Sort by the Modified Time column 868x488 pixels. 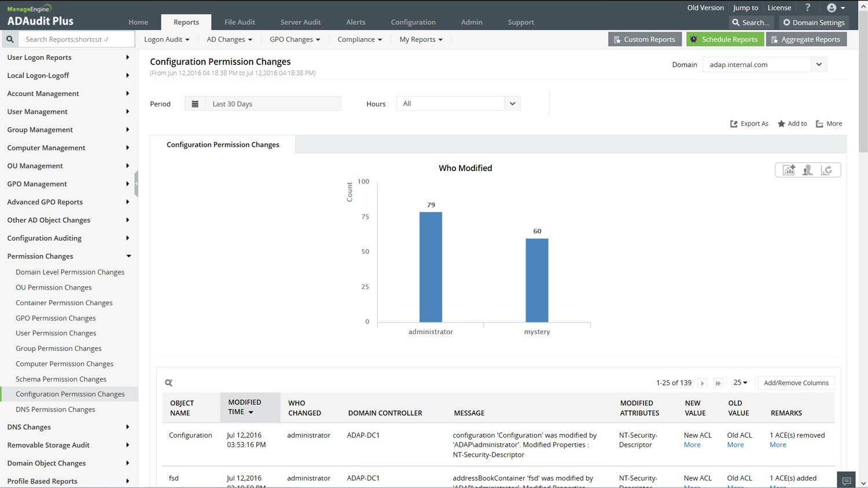point(245,407)
